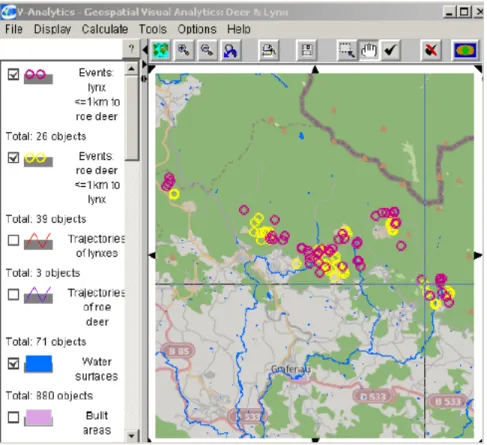Click legend scrollbar thumb
This screenshot has width=487, height=445.
coord(132,118)
